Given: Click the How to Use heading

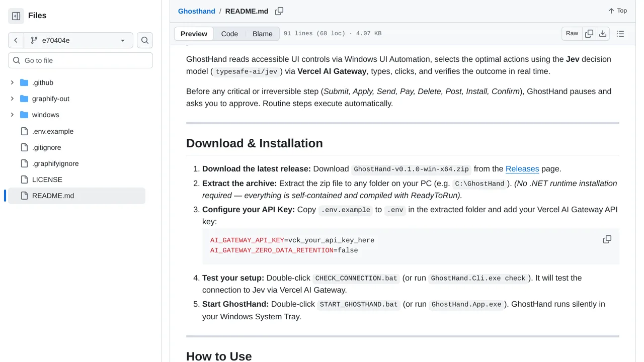Looking at the screenshot, I should coord(219,356).
